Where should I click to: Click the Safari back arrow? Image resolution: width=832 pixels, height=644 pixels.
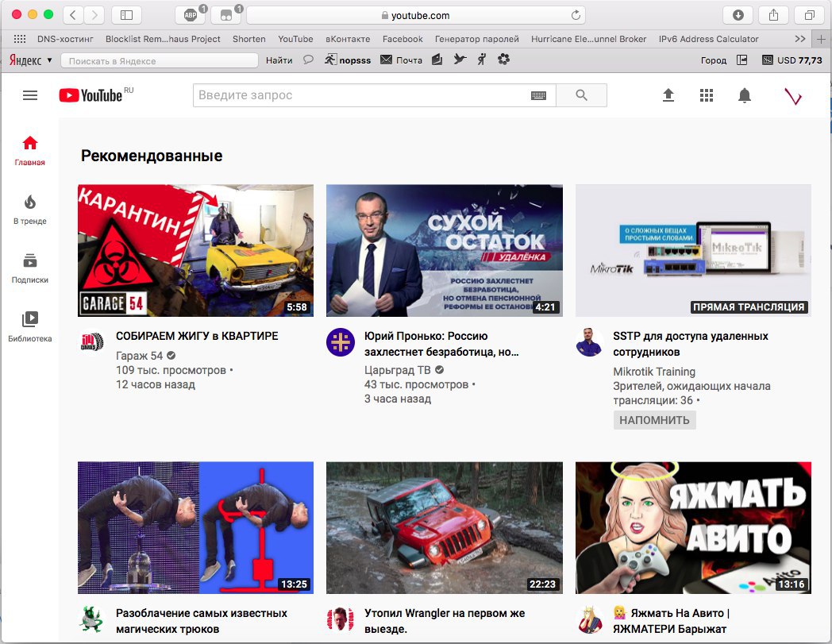73,15
